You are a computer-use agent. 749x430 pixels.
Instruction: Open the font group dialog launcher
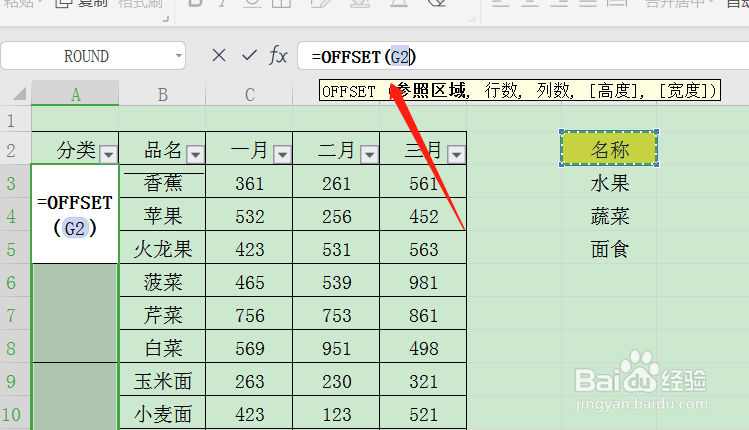pyautogui.click(x=471, y=19)
